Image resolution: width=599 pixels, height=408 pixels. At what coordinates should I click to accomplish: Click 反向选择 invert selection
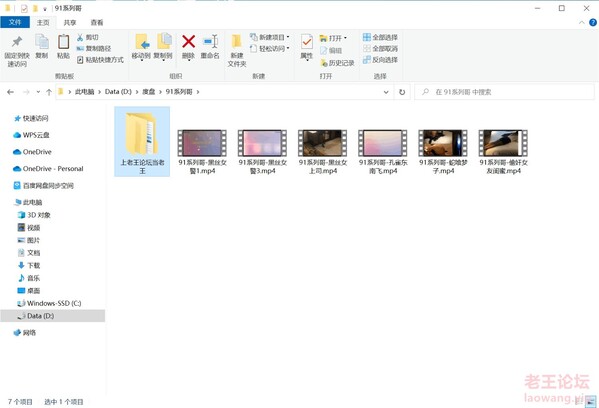(x=380, y=60)
